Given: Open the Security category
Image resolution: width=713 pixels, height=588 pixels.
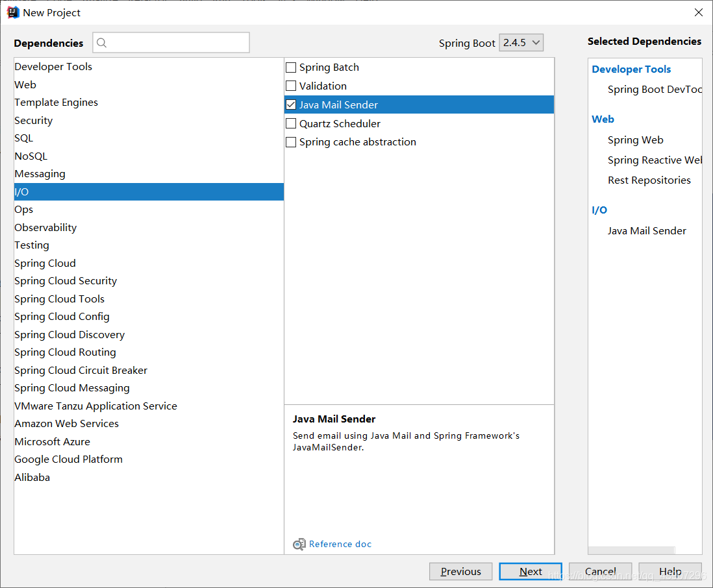Looking at the screenshot, I should coord(149,121).
